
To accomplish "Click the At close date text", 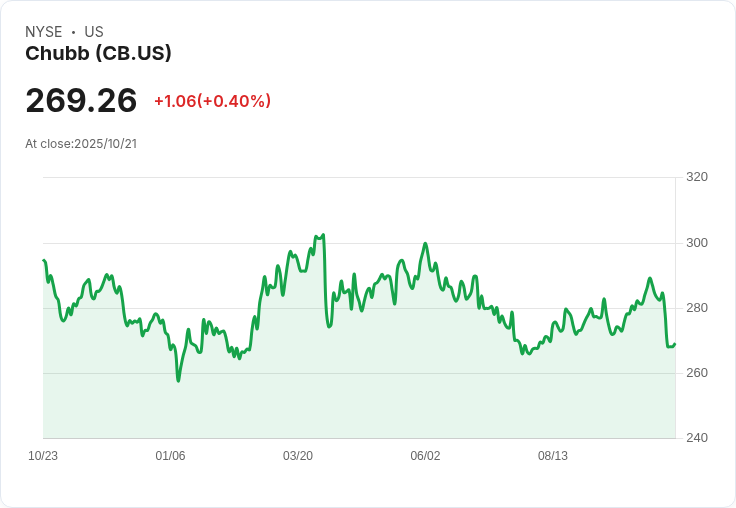I will pos(81,144).
